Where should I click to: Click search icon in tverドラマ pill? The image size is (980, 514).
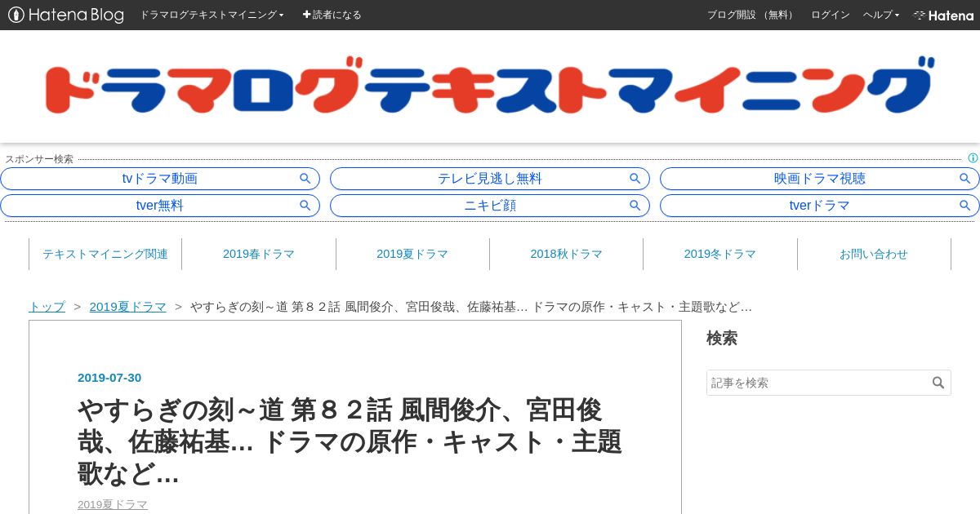coord(965,206)
